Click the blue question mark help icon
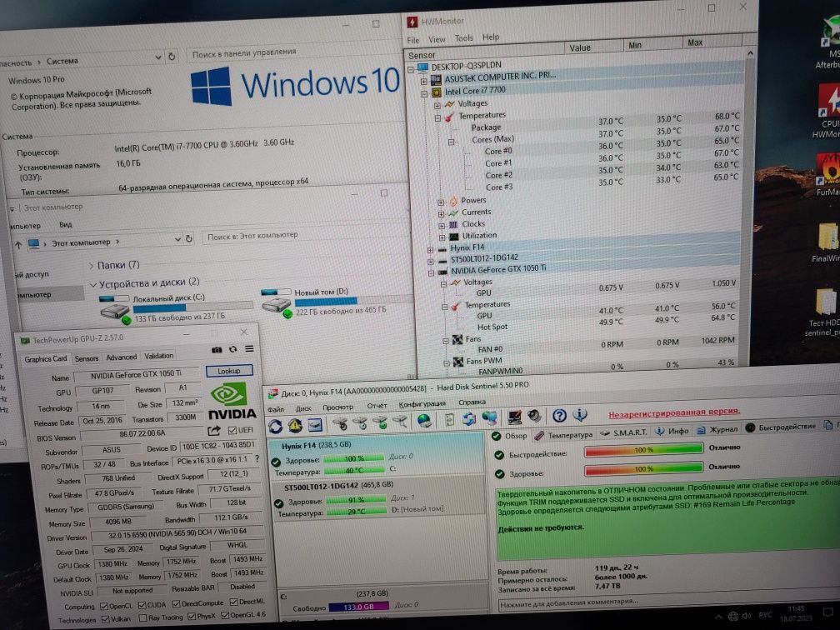Image resolution: width=840 pixels, height=630 pixels. point(559,416)
